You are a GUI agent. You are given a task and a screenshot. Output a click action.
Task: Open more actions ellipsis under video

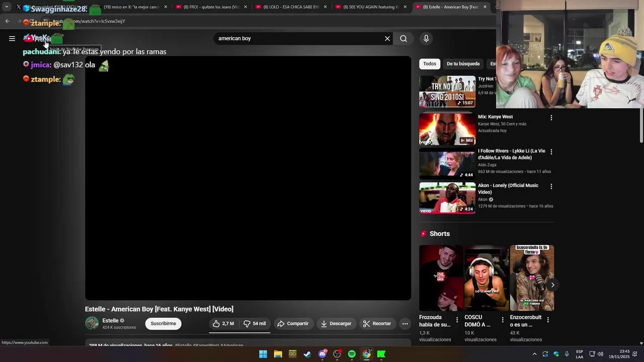tap(405, 324)
